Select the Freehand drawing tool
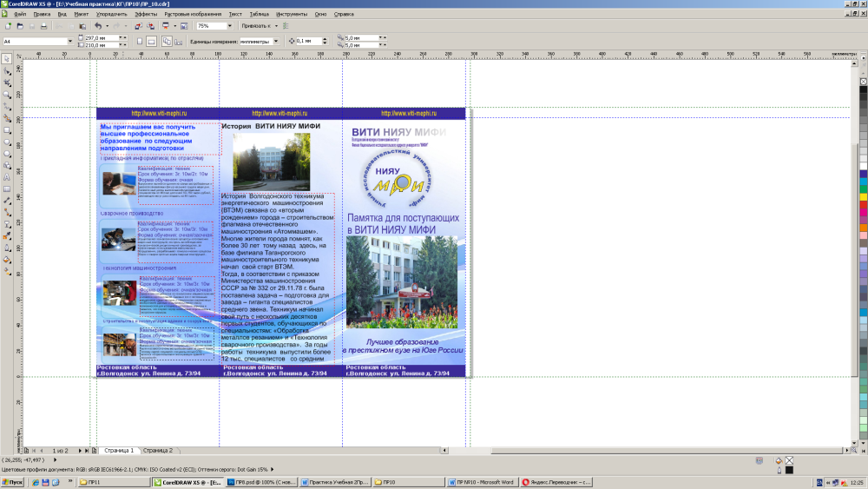Screen dimensions: 868x489 (x=7, y=106)
